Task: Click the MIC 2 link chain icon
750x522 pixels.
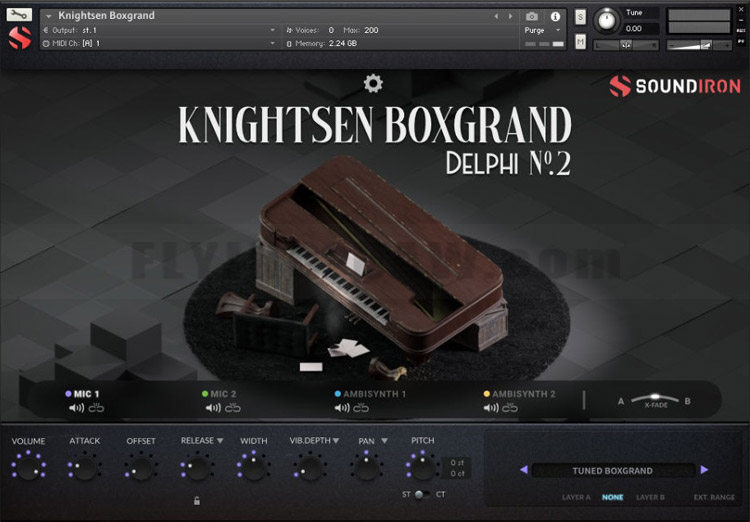Action: (x=233, y=408)
